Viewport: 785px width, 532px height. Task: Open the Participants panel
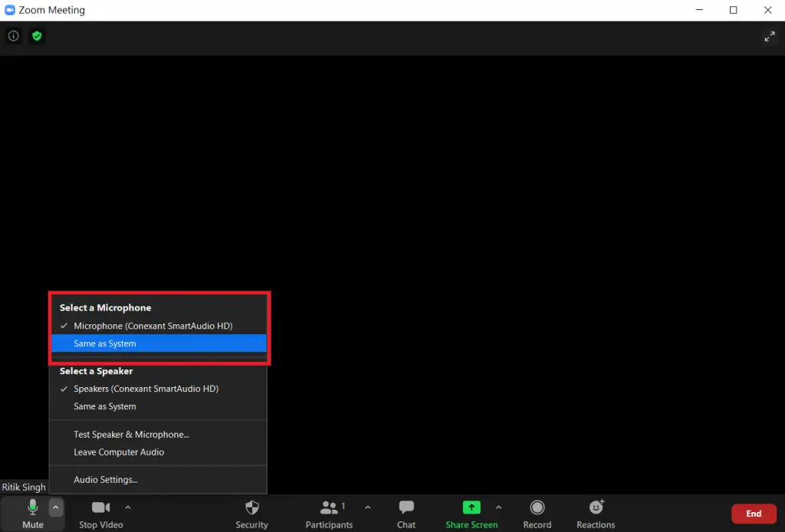tap(328, 512)
